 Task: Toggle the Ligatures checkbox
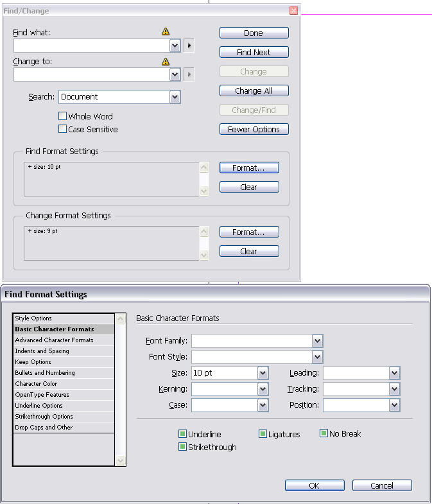coord(263,434)
